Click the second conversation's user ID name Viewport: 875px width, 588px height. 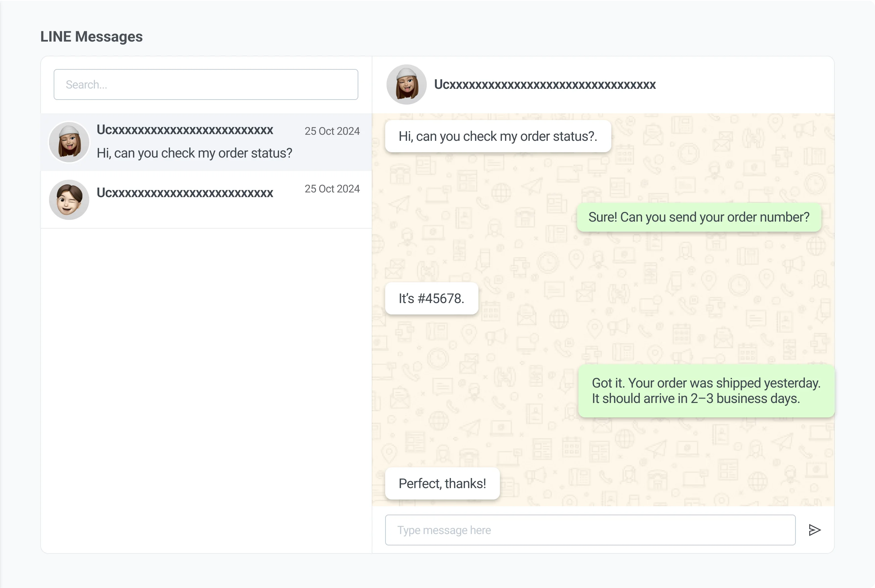[185, 193]
